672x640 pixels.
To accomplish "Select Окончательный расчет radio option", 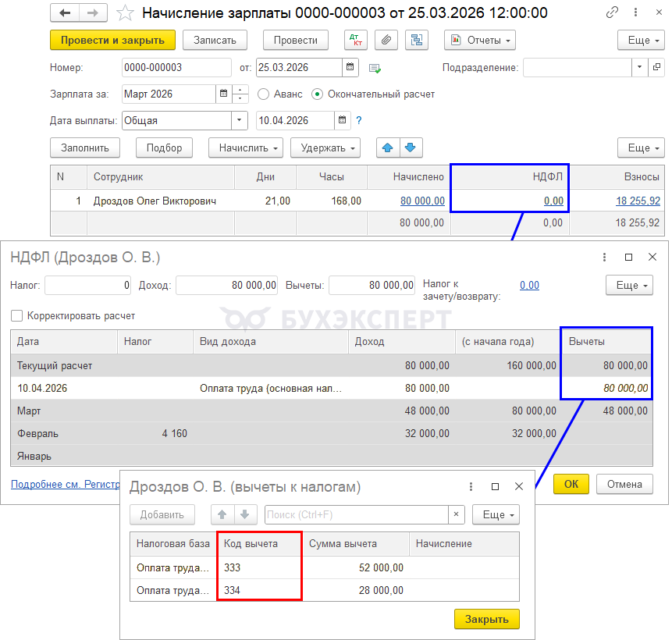I will pos(317,94).
